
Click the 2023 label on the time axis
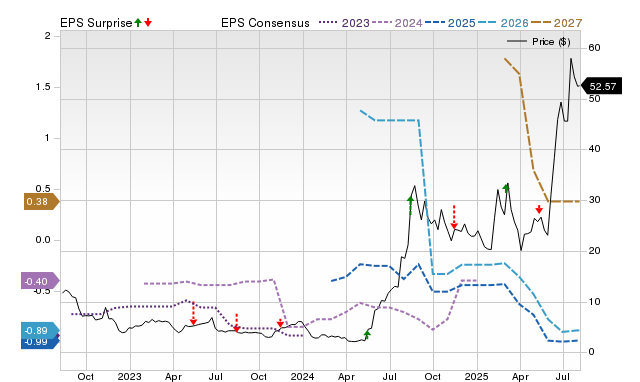tap(129, 376)
